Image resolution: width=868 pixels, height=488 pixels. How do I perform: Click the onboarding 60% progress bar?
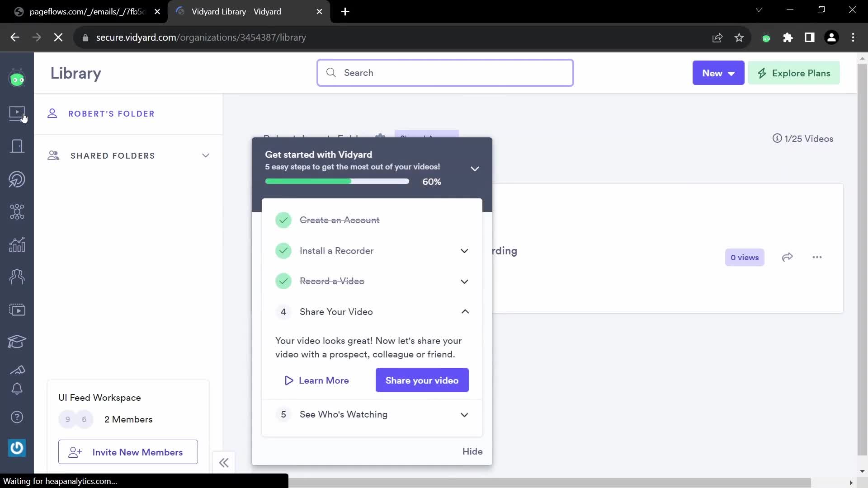(x=337, y=181)
